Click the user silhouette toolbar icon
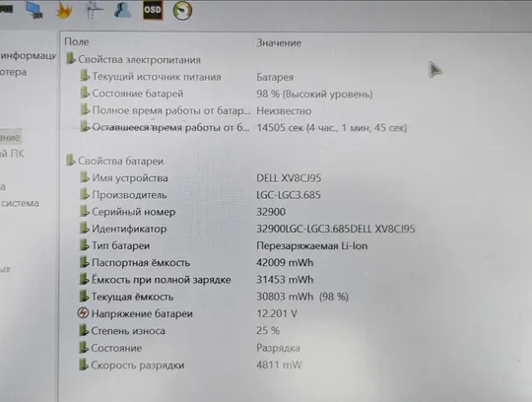This screenshot has height=402, width=532. 122,10
